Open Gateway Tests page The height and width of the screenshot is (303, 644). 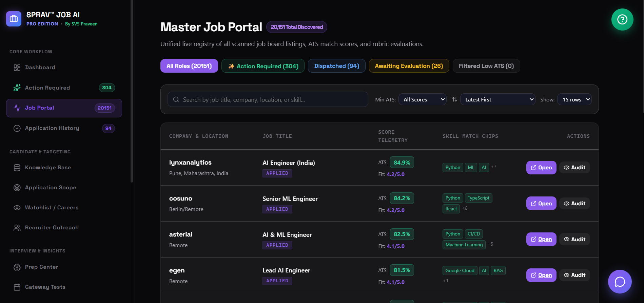(64, 287)
